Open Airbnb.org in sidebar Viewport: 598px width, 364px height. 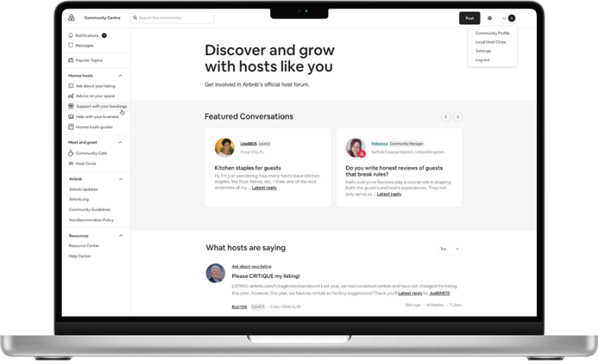(x=78, y=199)
